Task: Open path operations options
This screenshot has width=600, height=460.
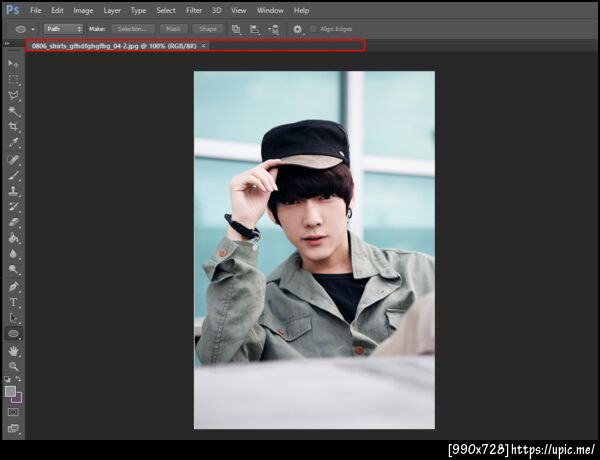Action: (236, 29)
